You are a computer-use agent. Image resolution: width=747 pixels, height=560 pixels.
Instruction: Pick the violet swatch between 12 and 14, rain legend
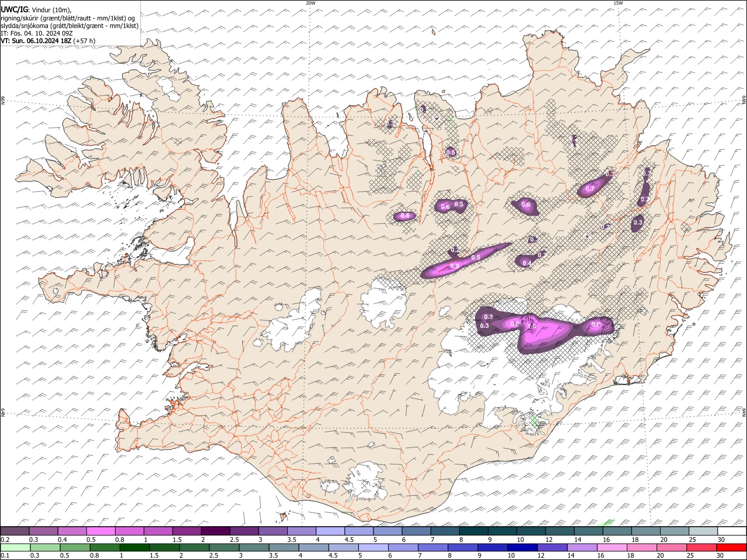pos(552,548)
